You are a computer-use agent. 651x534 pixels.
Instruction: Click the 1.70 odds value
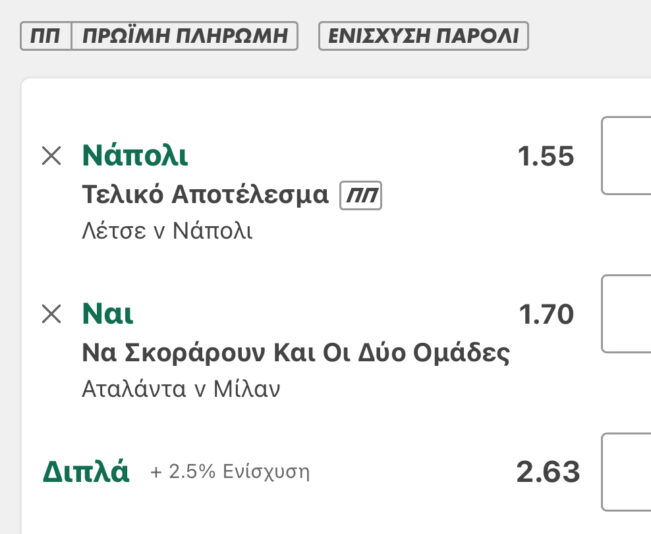pos(546,315)
